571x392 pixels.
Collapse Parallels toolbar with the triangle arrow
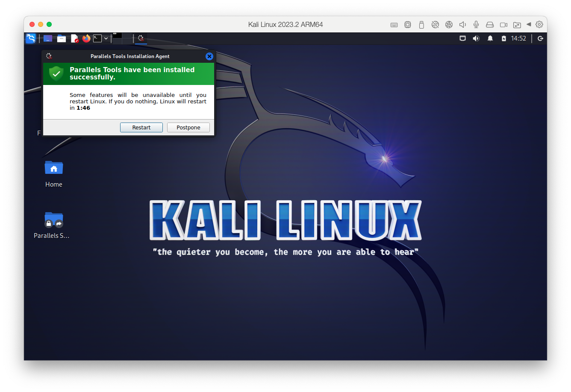coord(529,25)
